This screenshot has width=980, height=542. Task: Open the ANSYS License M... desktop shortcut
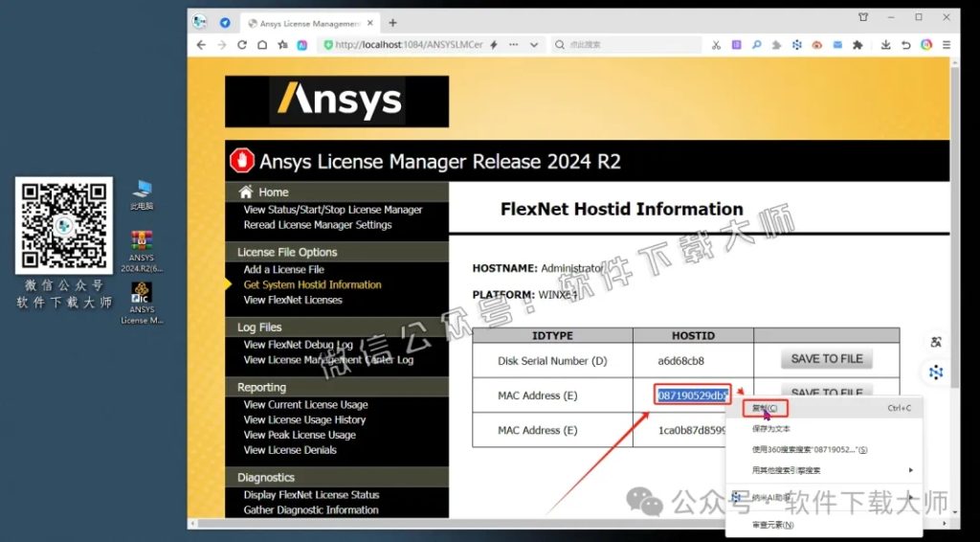[x=142, y=304]
